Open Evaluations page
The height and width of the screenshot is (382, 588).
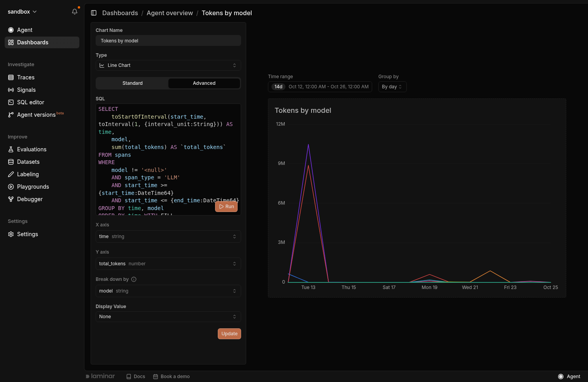(x=42, y=149)
